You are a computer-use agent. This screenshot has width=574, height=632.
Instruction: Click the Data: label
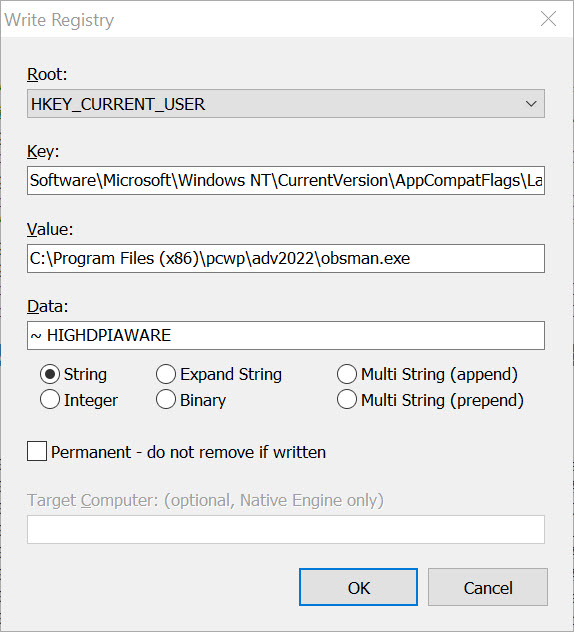(x=48, y=306)
